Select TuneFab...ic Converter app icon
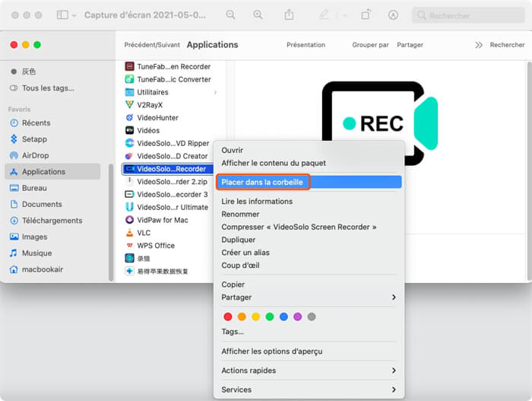This screenshot has width=532, height=401. pyautogui.click(x=129, y=79)
